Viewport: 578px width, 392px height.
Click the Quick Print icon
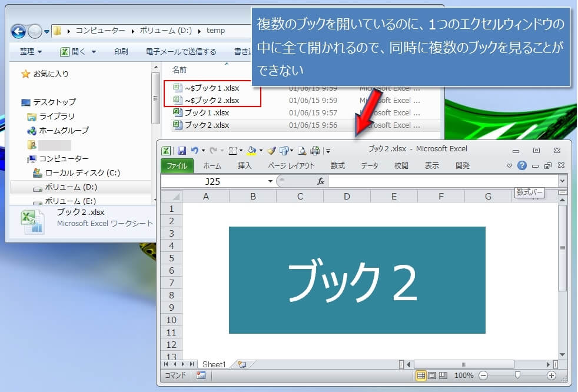(315, 151)
